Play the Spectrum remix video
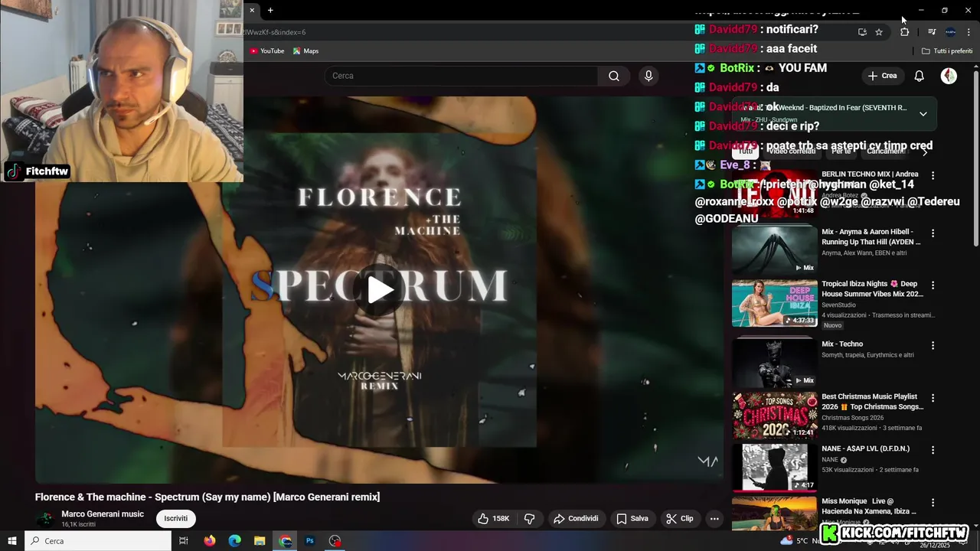980x551 pixels. (380, 289)
